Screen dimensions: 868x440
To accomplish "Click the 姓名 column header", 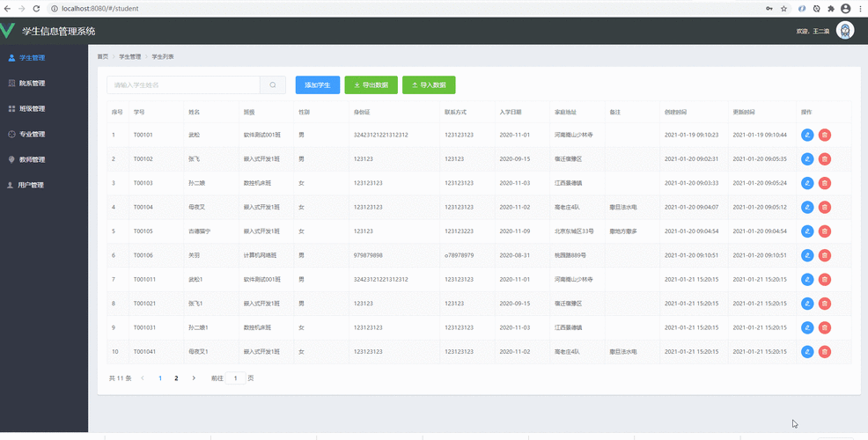I will [195, 112].
